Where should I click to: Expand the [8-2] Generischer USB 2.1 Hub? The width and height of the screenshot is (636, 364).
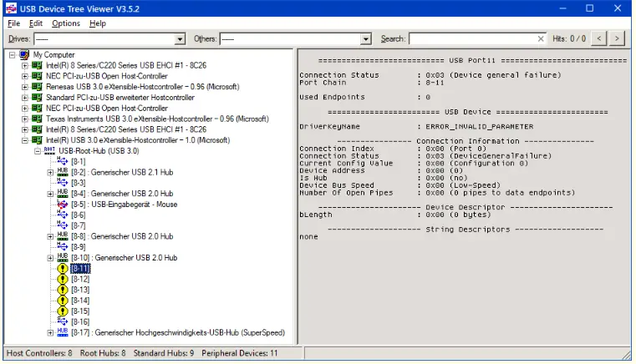(50, 172)
